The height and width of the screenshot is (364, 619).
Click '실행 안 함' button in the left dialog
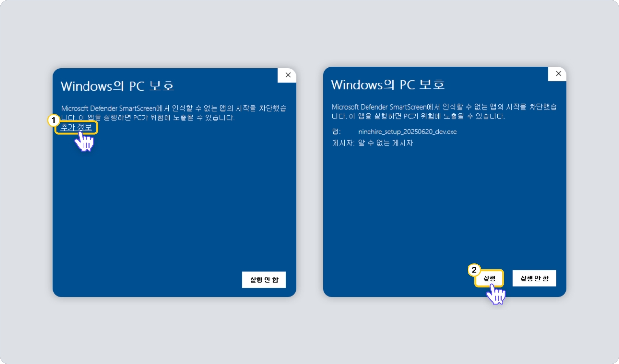(x=264, y=280)
